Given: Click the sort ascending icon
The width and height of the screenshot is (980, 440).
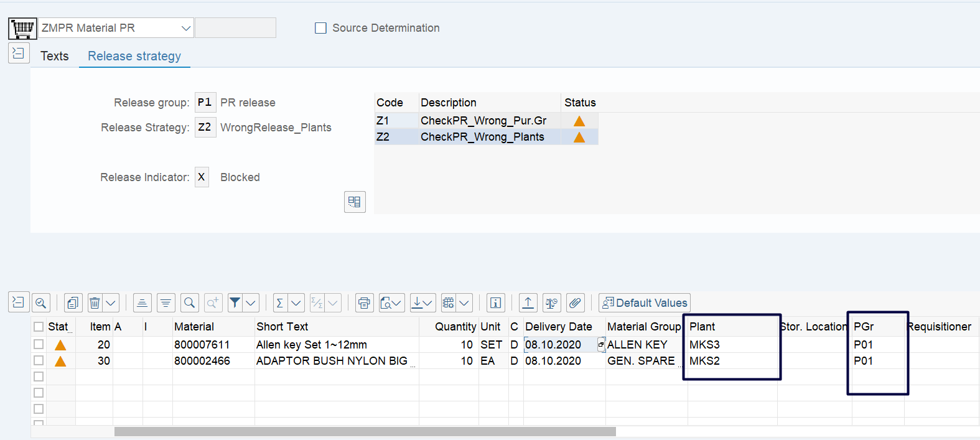Looking at the screenshot, I should pyautogui.click(x=142, y=303).
